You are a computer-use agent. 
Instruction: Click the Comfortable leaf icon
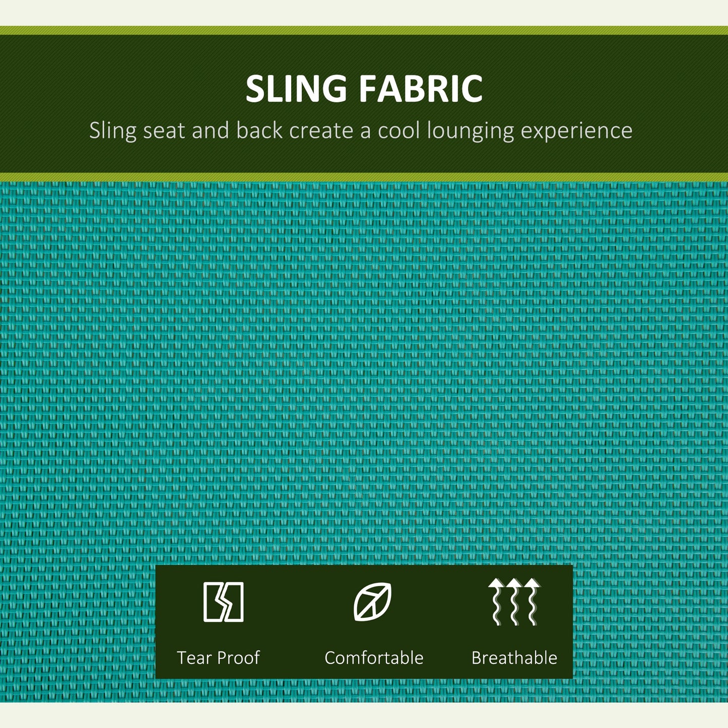tap(373, 602)
